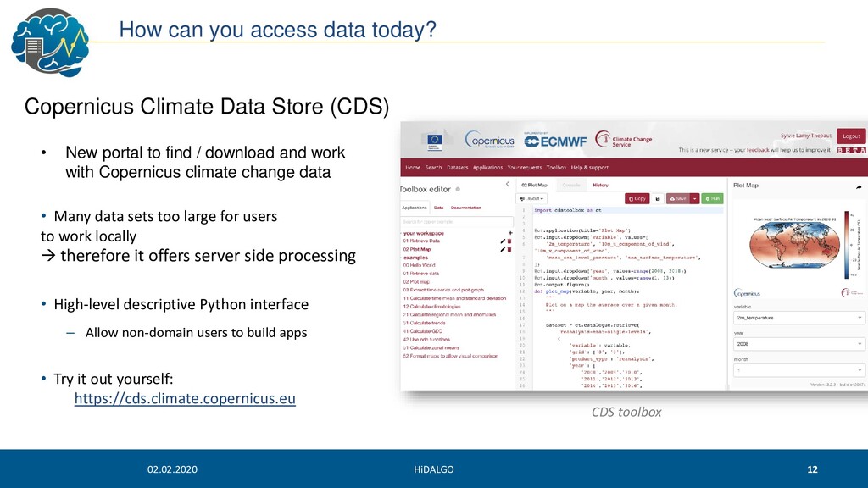Viewport: 868px width, 488px height.
Task: Open example Calculate trends
Action: 424,323
